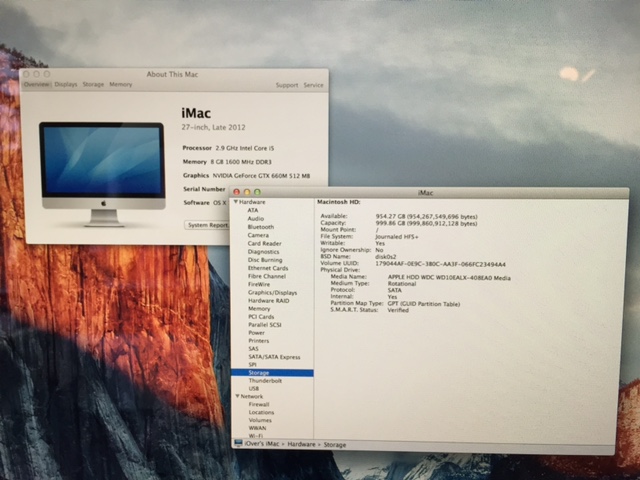Select Card Reader in the Hardware list
The height and width of the screenshot is (480, 640).
coord(264,243)
